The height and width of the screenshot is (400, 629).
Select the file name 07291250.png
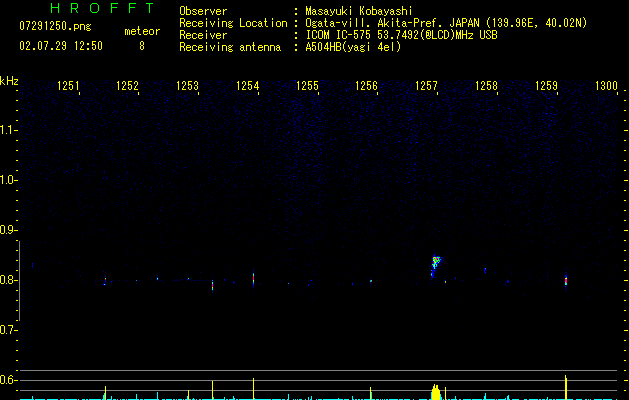click(55, 27)
